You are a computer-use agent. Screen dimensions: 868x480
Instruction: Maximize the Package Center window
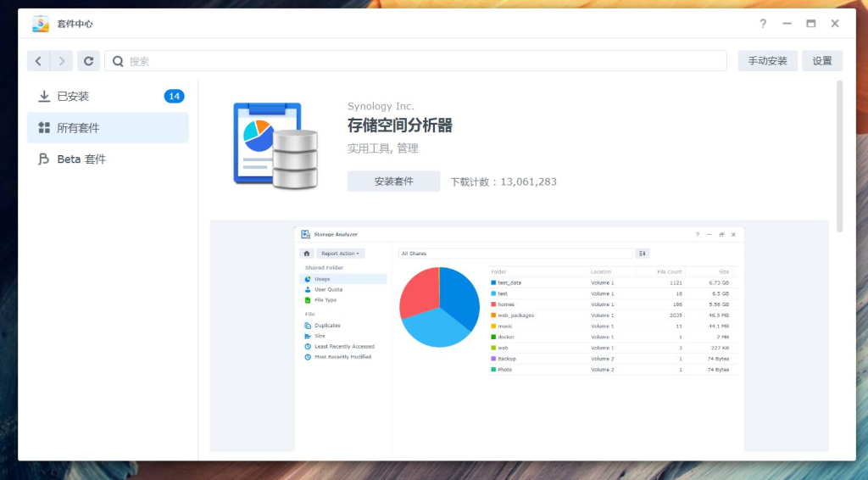click(x=811, y=23)
